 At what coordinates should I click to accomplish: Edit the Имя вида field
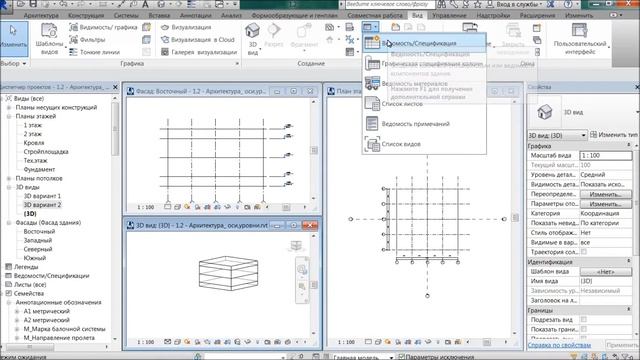point(605,281)
